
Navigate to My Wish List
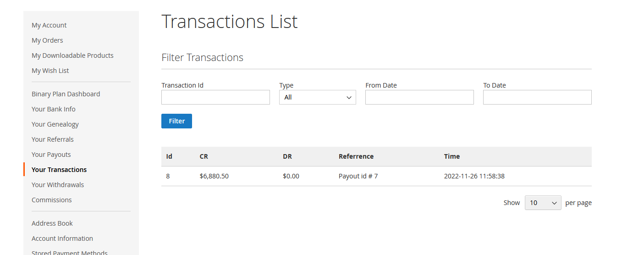point(50,71)
